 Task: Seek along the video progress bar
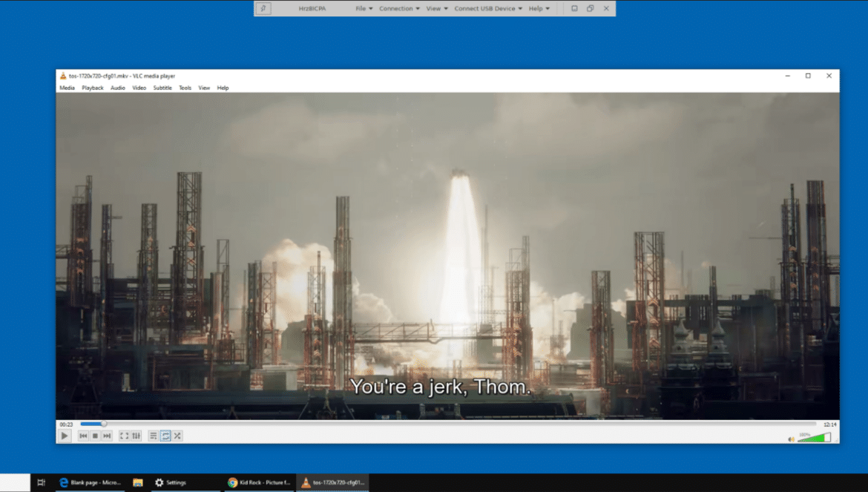(448, 424)
